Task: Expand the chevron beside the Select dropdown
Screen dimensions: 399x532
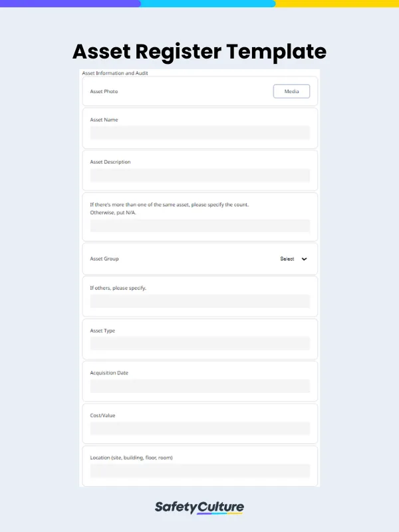Action: (x=305, y=259)
